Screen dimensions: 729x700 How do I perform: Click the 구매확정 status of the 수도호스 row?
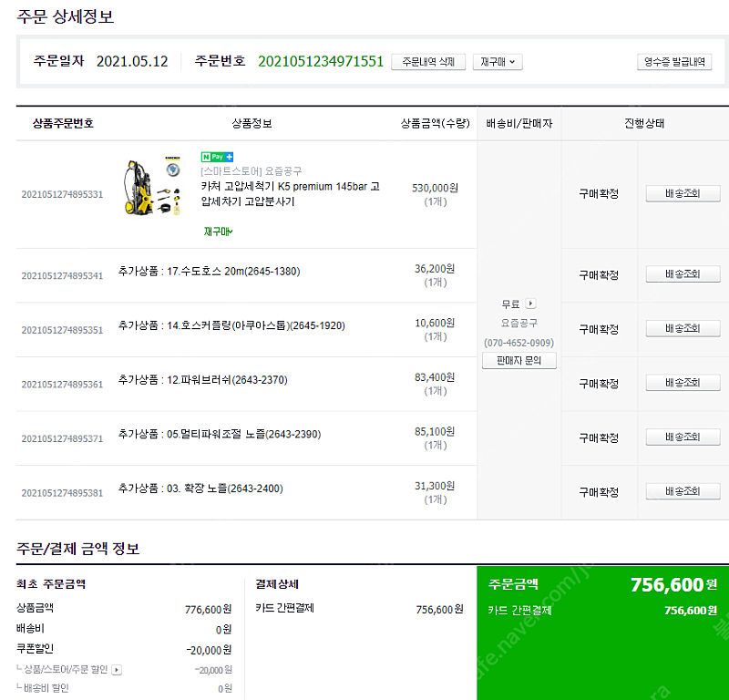click(x=599, y=275)
